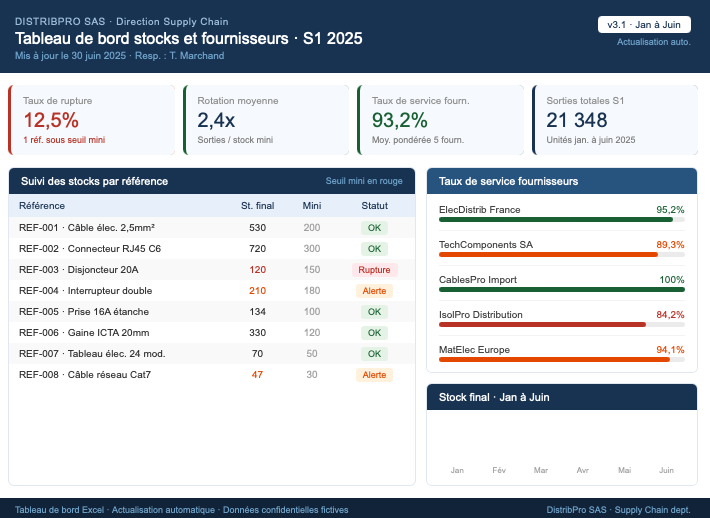
Task: Open the Taux de rupture KPI card
Action: 92,120
